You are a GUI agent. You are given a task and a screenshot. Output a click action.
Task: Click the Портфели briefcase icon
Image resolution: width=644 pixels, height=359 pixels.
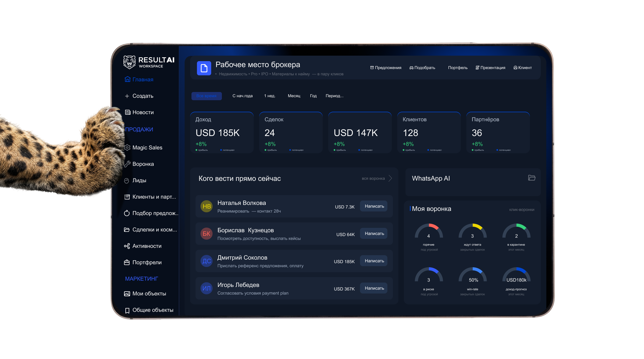(x=127, y=263)
